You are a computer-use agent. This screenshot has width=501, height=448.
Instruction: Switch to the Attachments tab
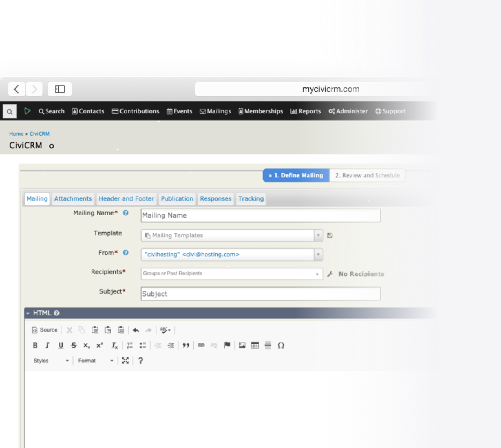[73, 199]
